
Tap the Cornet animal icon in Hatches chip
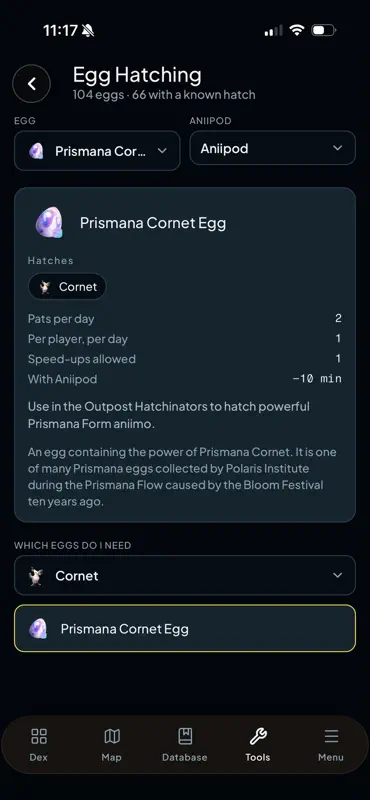click(46, 287)
